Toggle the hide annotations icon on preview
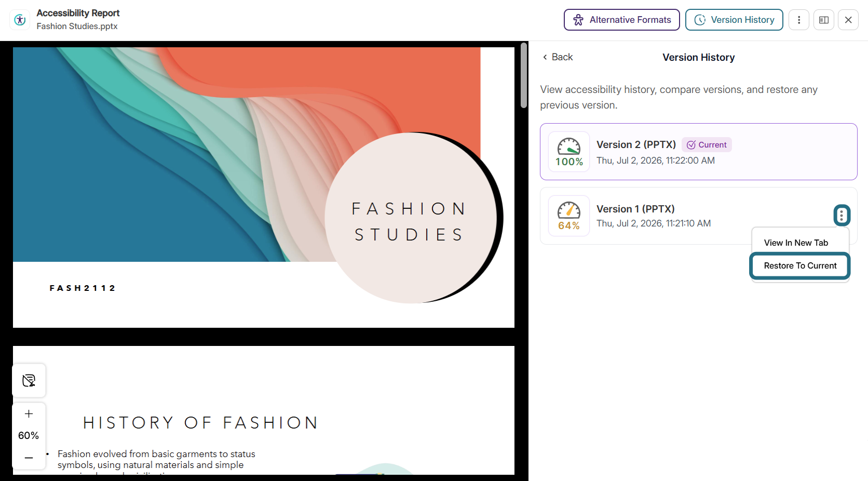The height and width of the screenshot is (481, 868). [29, 380]
